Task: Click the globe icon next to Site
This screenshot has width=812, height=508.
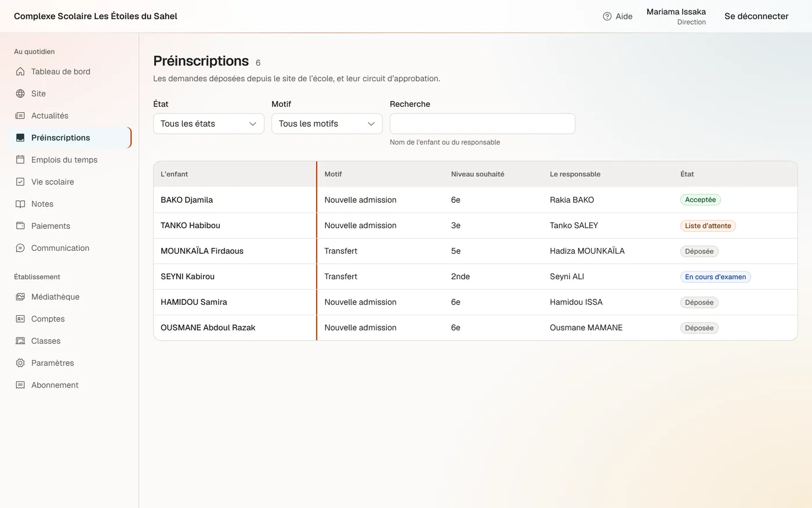Action: coord(20,93)
